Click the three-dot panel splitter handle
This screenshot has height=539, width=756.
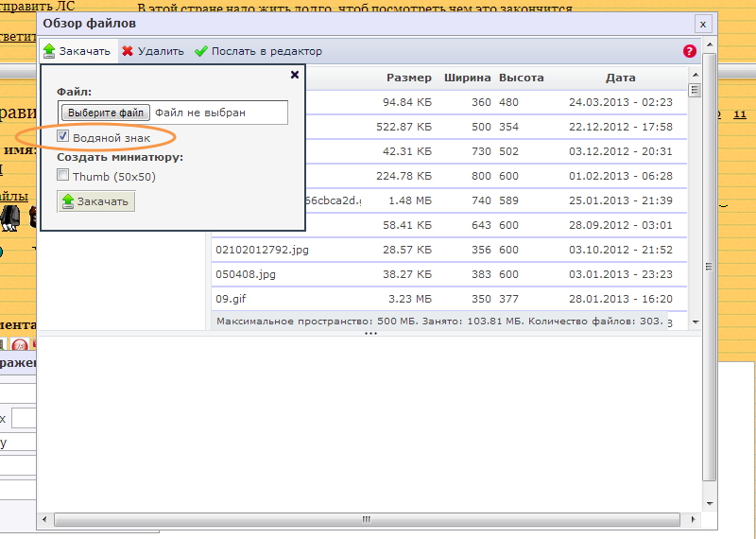370,334
